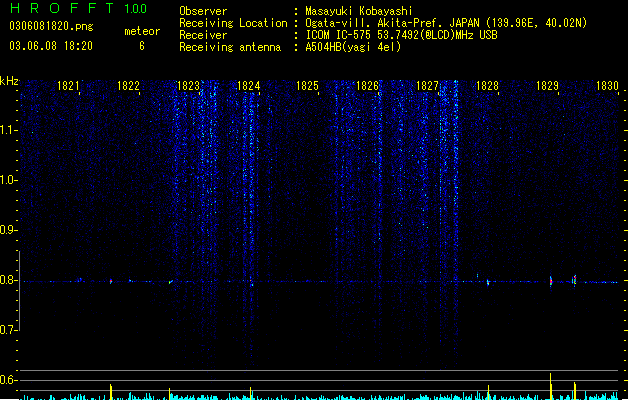Click the 1829 time marker

pos(547,86)
